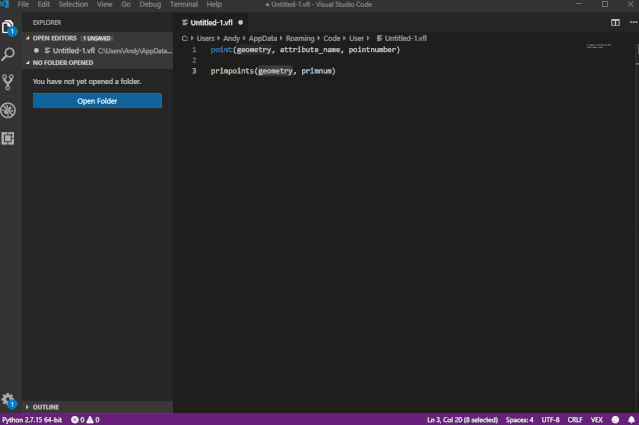Open the Debug view icon

[x=8, y=110]
